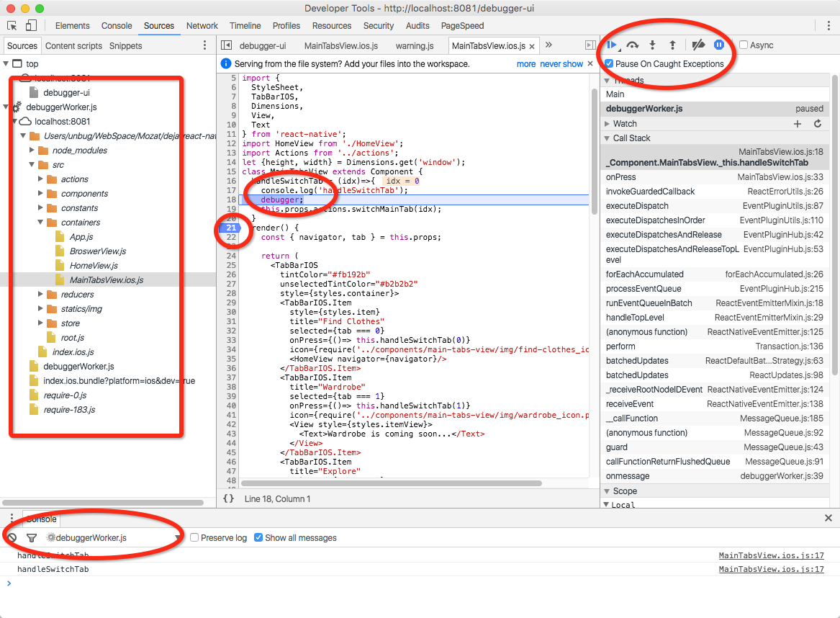Dismiss the workspace info bar

(x=590, y=63)
